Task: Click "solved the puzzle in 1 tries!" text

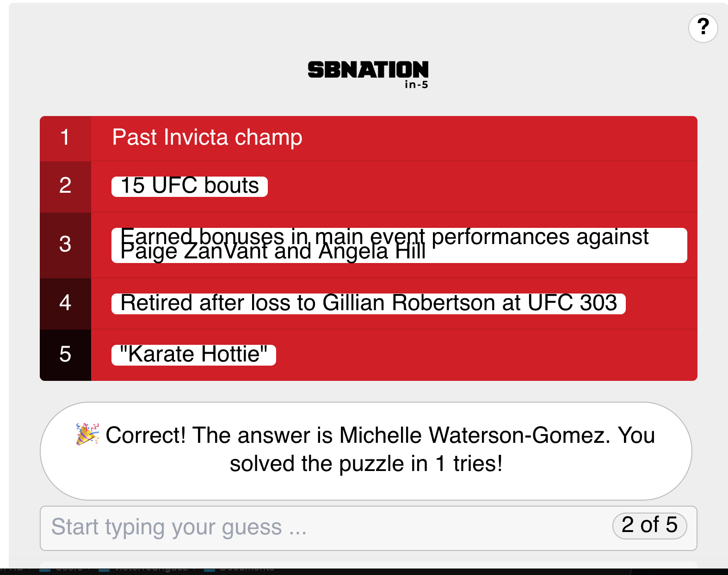Action: (x=366, y=464)
